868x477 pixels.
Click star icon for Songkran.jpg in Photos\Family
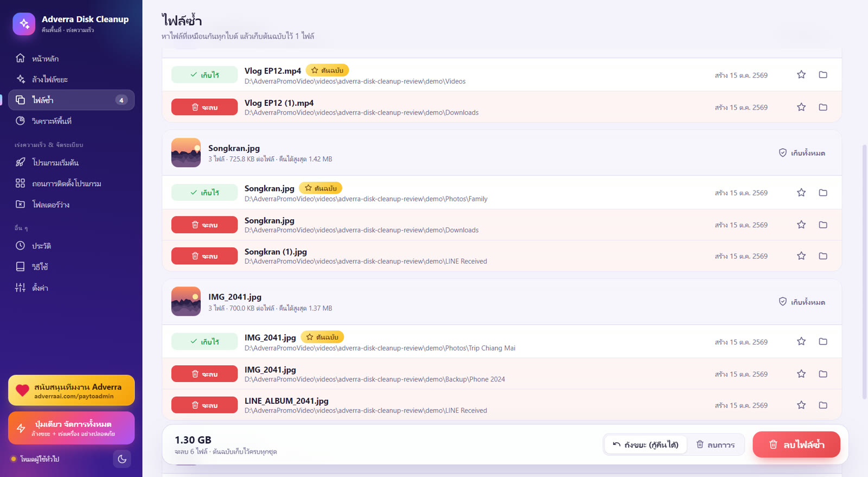(x=801, y=193)
